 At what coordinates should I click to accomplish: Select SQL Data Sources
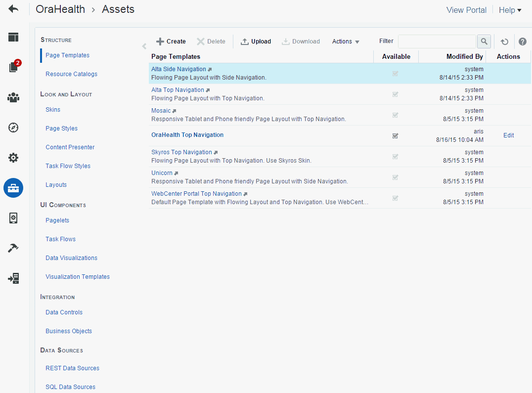70,387
